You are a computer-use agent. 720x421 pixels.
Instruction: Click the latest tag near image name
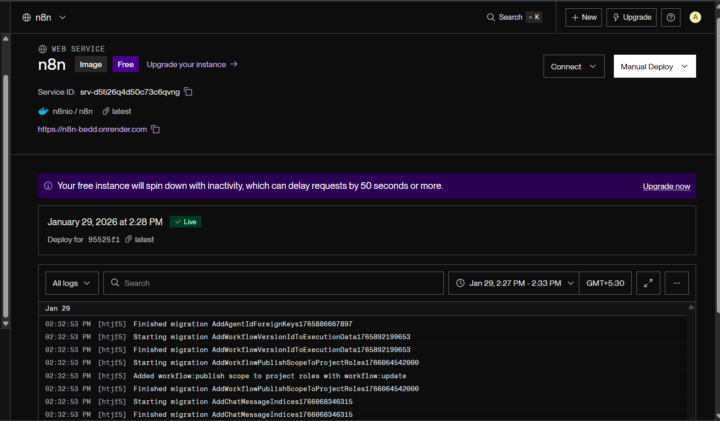tap(117, 111)
